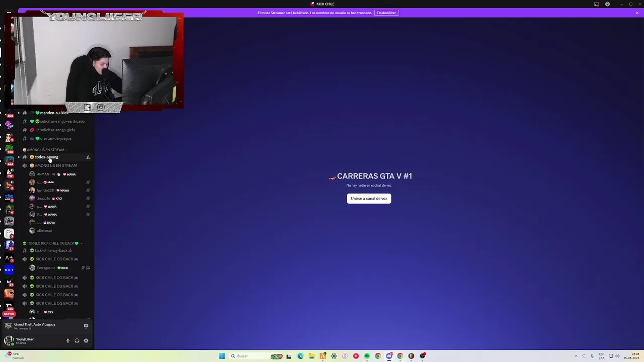The image size is (644, 362).
Task: Click the YoungLileer user avatar
Action: [9, 340]
